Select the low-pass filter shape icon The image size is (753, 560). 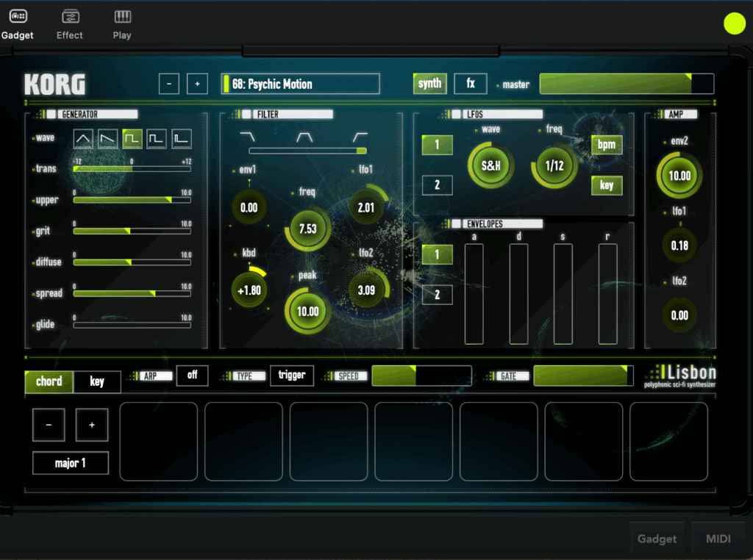249,137
